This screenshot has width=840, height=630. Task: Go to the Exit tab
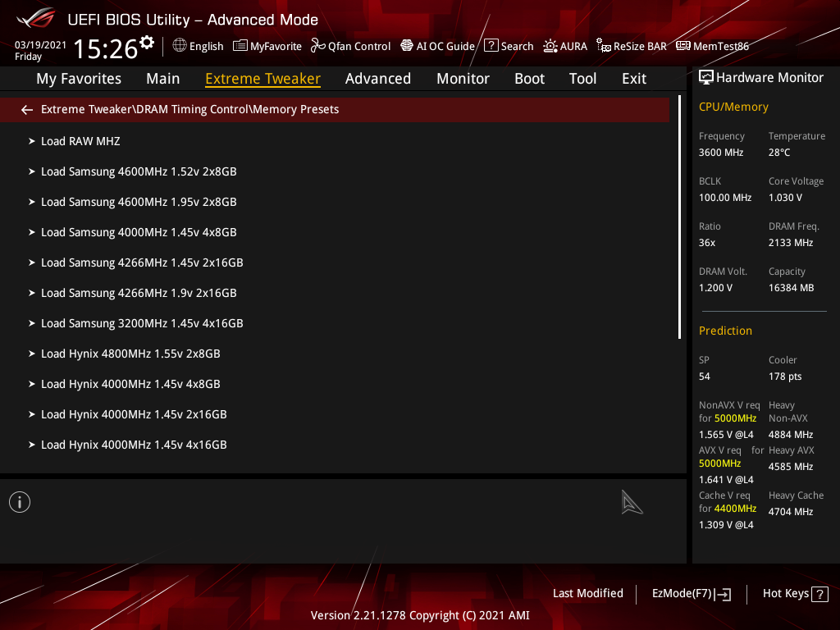[634, 78]
